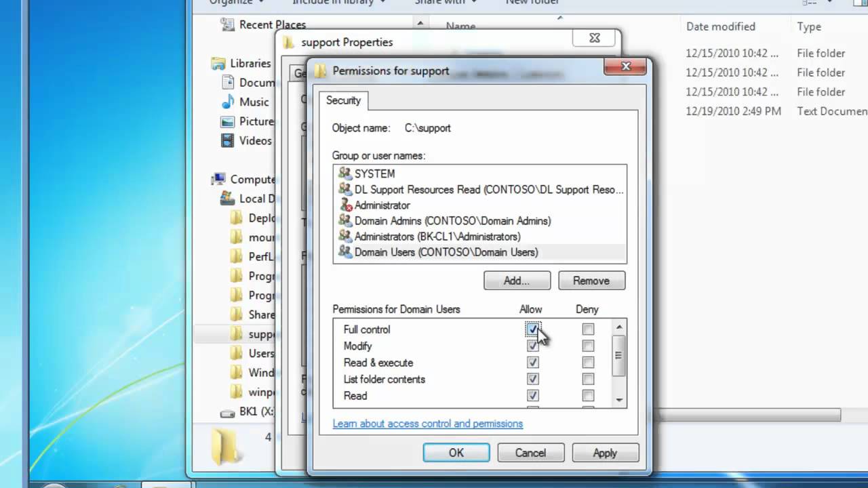Select the Deploy folder in sidebar tree
Image resolution: width=868 pixels, height=488 pixels.
[253, 218]
